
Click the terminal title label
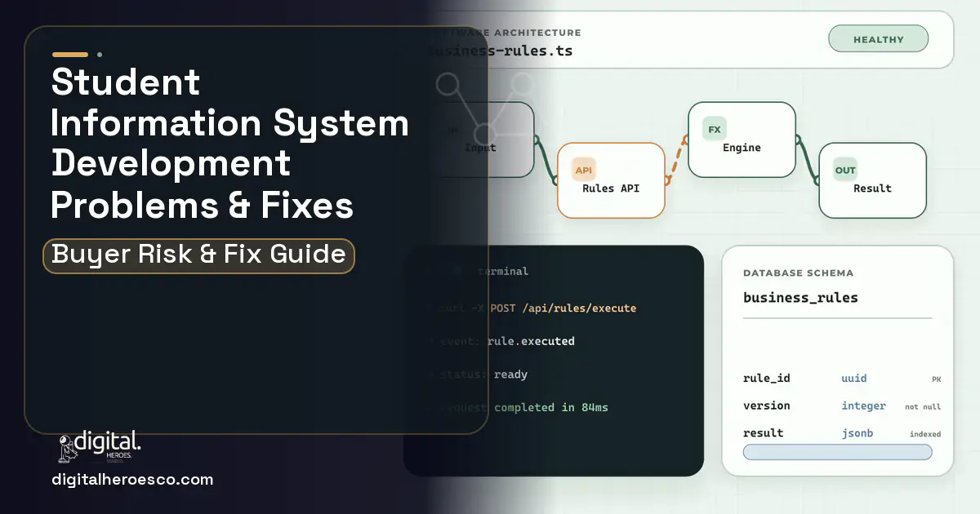coord(502,271)
